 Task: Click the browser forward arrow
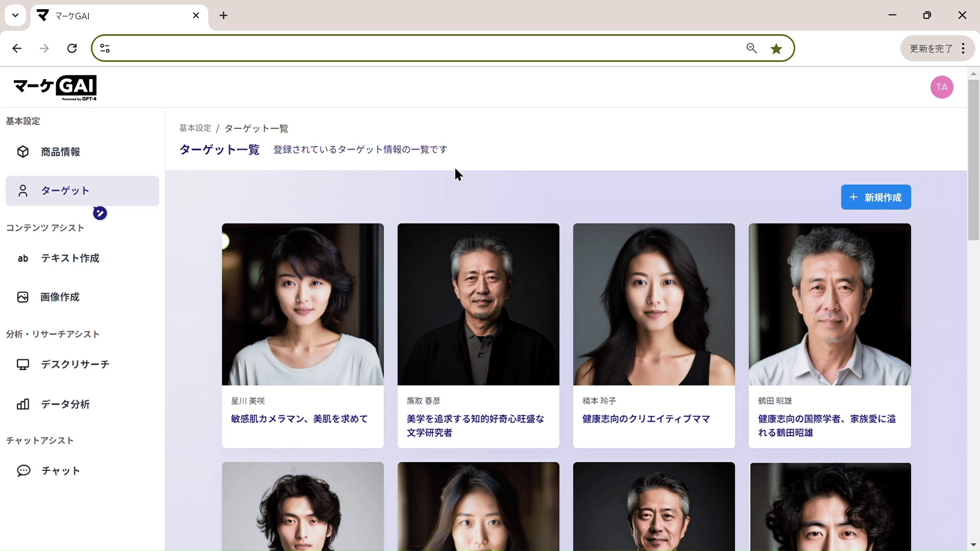click(x=44, y=48)
